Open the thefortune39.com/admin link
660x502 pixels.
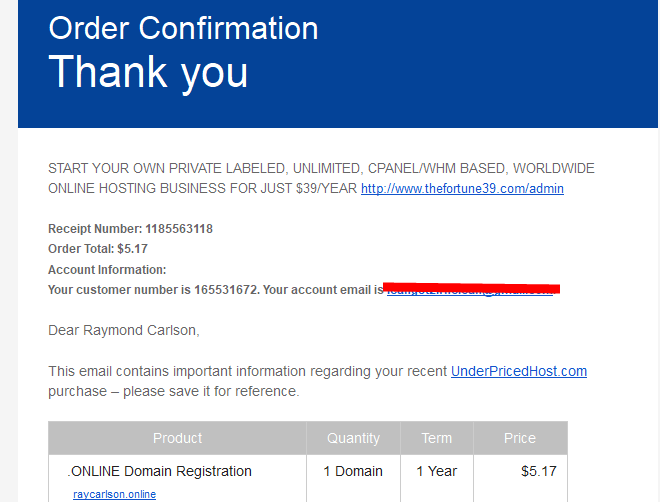462,188
